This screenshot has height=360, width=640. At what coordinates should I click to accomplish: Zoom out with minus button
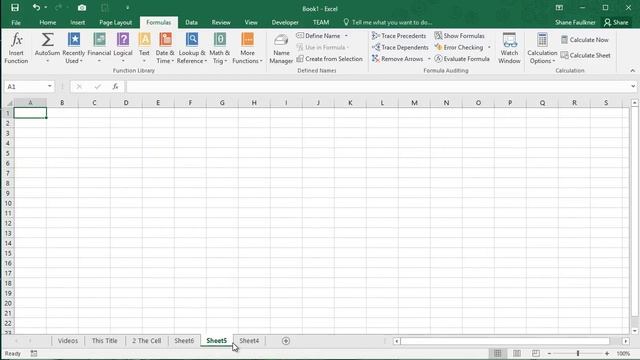(549, 353)
